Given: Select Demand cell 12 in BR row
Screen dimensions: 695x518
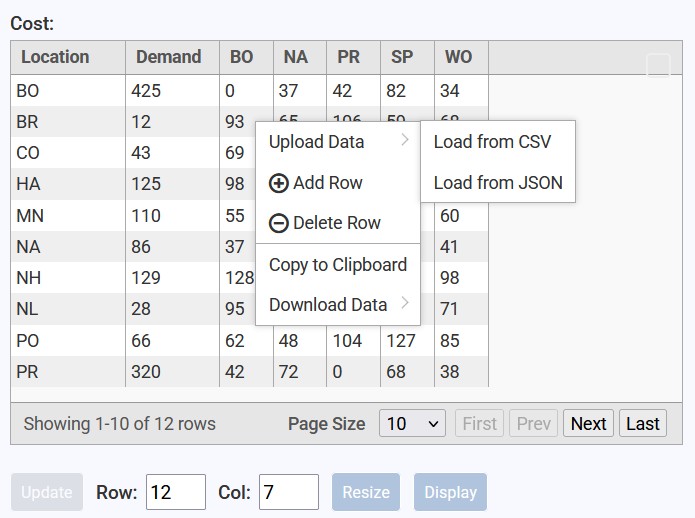Looking at the screenshot, I should 172,122.
